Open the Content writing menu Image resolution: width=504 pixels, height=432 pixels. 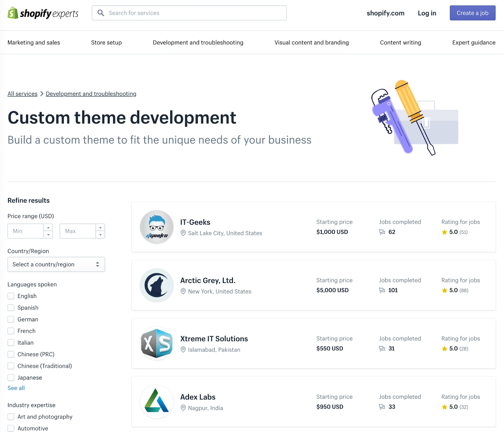click(x=401, y=42)
